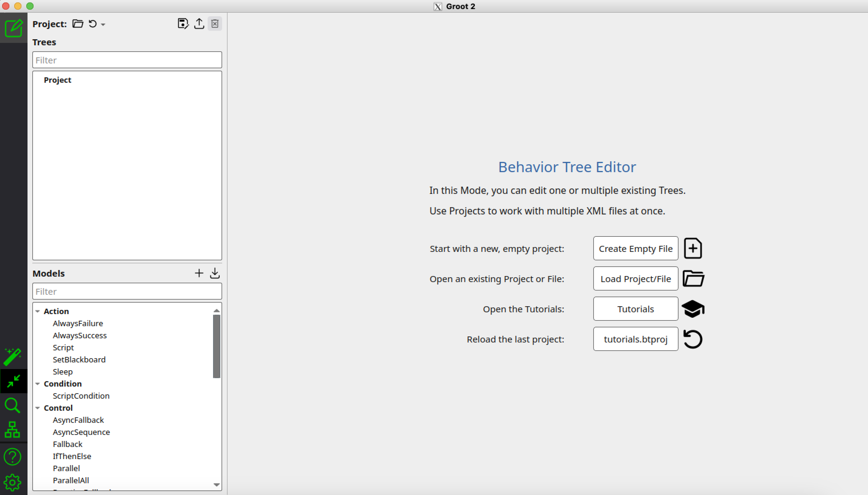Select the AlwaysSuccess model
The width and height of the screenshot is (868, 495).
(79, 336)
